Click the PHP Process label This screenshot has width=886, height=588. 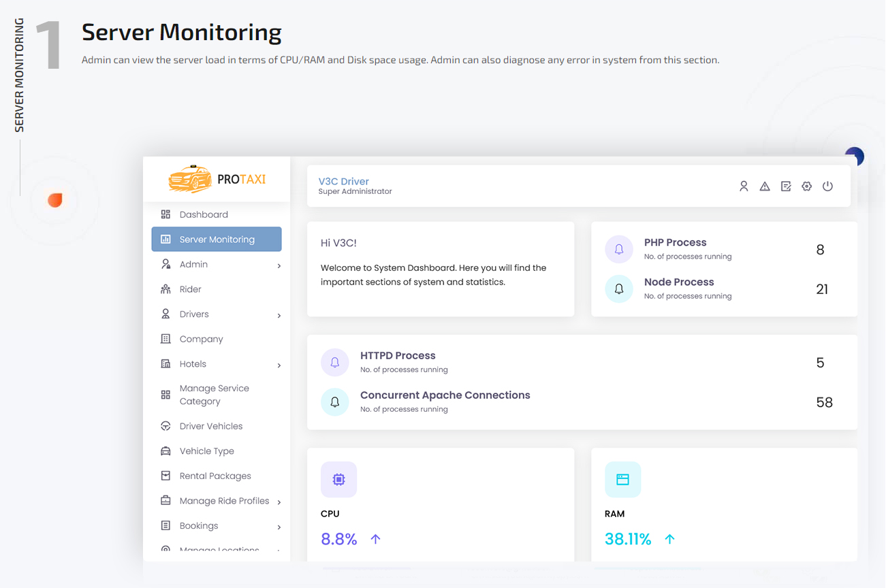[x=675, y=242]
